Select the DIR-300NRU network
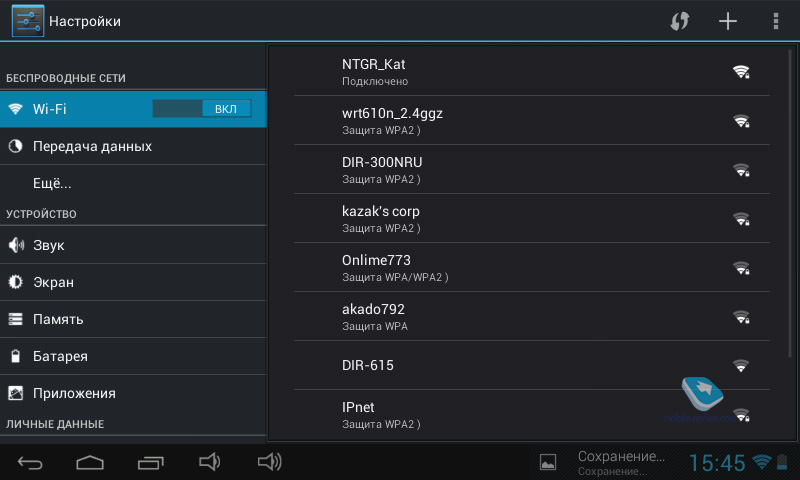Viewport: 800px width, 480px height. [x=532, y=169]
